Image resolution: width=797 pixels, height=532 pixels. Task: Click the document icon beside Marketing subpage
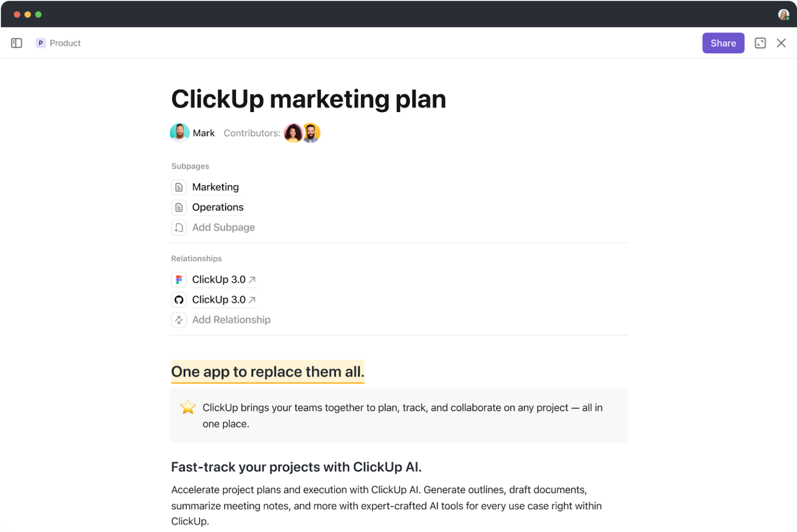click(x=179, y=187)
